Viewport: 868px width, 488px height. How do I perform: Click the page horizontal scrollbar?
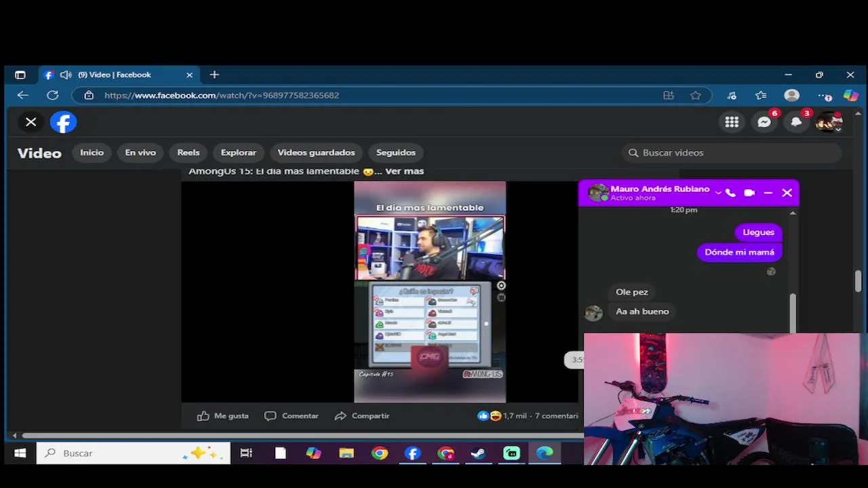[302, 436]
